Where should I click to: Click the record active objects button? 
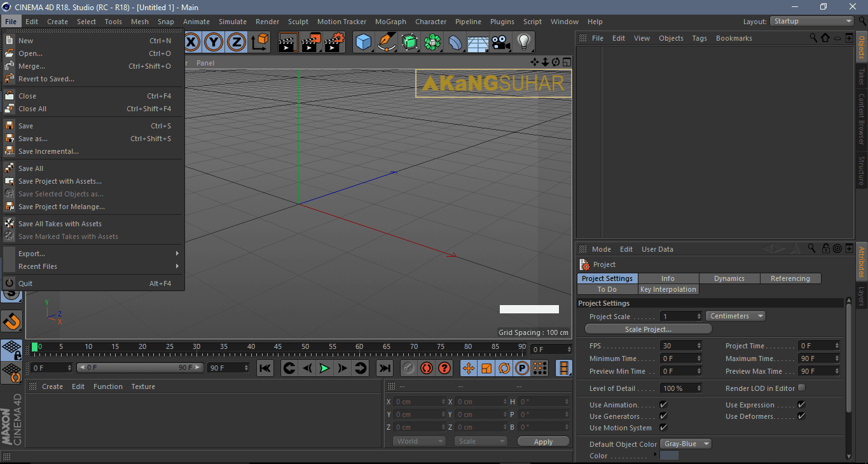tap(409, 368)
